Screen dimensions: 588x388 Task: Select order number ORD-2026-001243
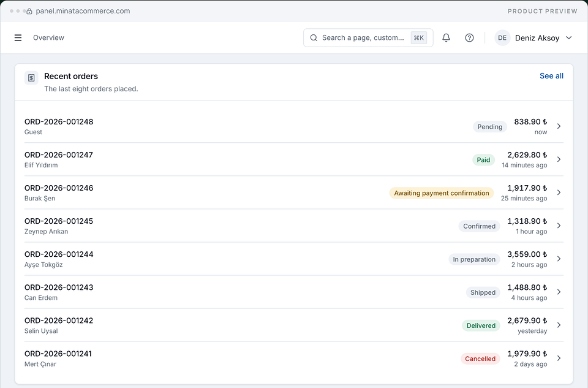(59, 287)
